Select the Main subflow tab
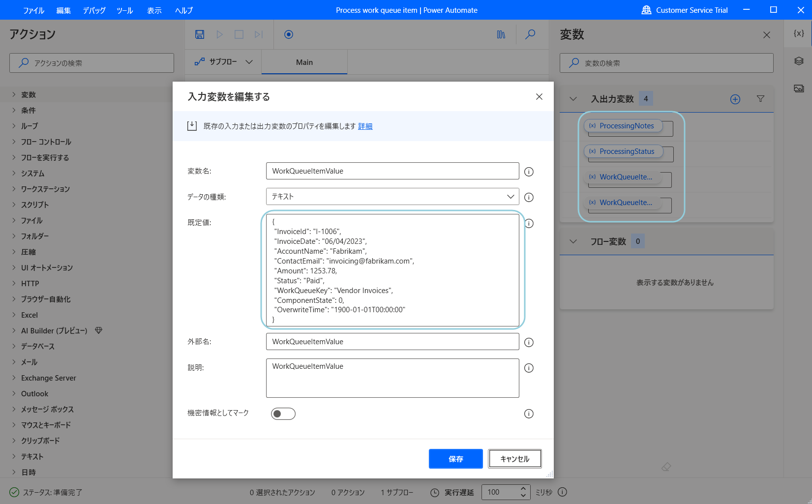The width and height of the screenshot is (812, 504). [304, 62]
